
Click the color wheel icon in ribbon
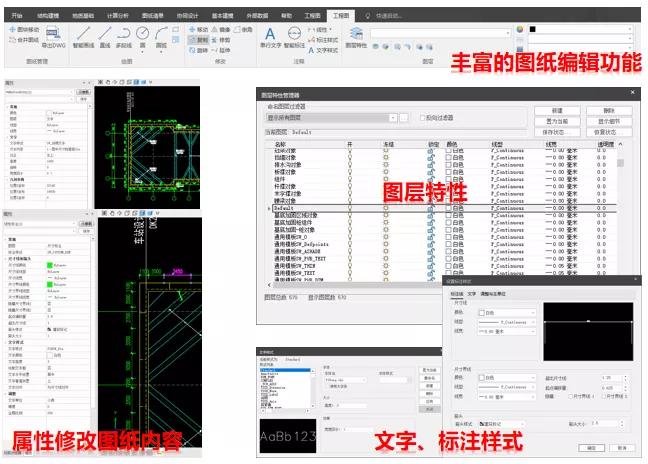coord(520,29)
